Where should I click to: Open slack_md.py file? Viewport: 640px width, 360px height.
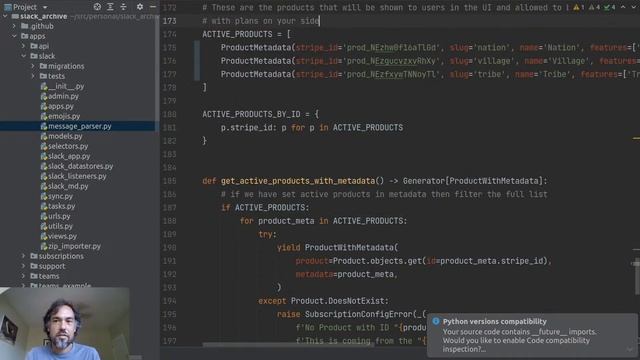[x=68, y=186]
